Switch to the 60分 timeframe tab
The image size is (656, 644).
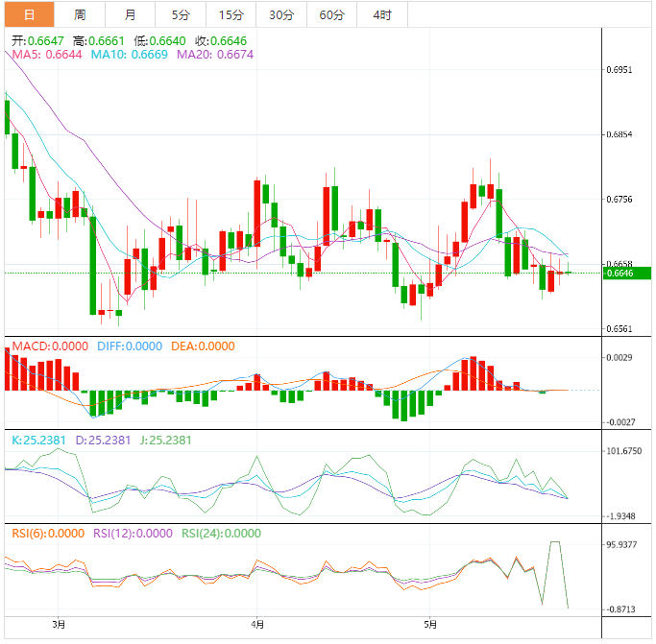click(x=331, y=14)
